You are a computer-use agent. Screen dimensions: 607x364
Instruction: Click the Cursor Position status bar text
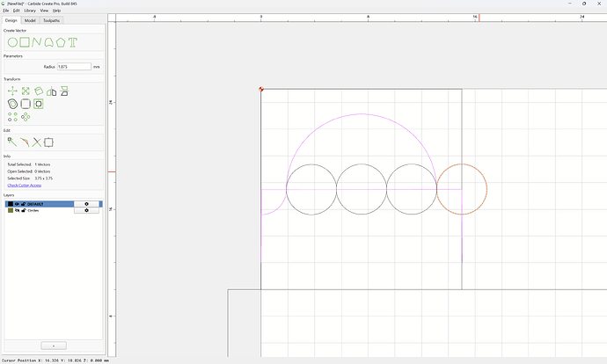coord(55,360)
